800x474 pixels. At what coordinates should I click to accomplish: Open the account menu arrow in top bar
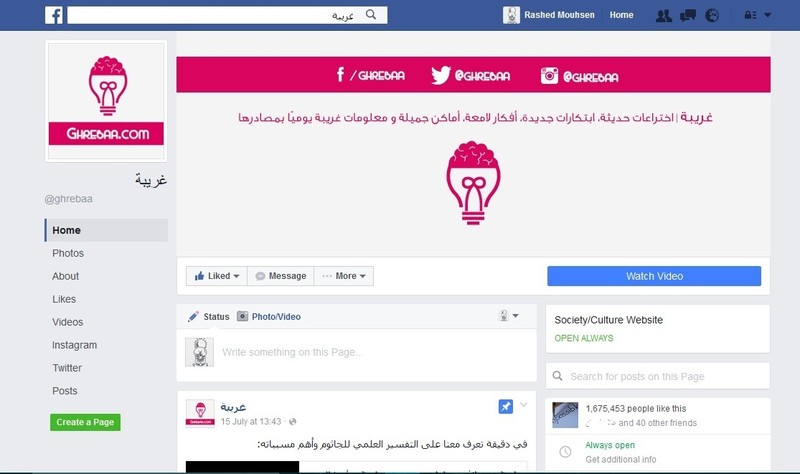pyautogui.click(x=767, y=15)
